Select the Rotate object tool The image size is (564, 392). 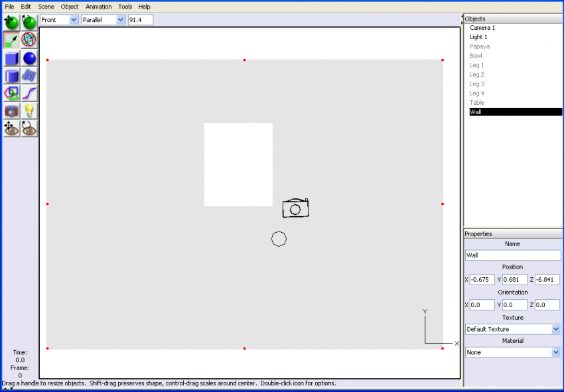coord(28,22)
